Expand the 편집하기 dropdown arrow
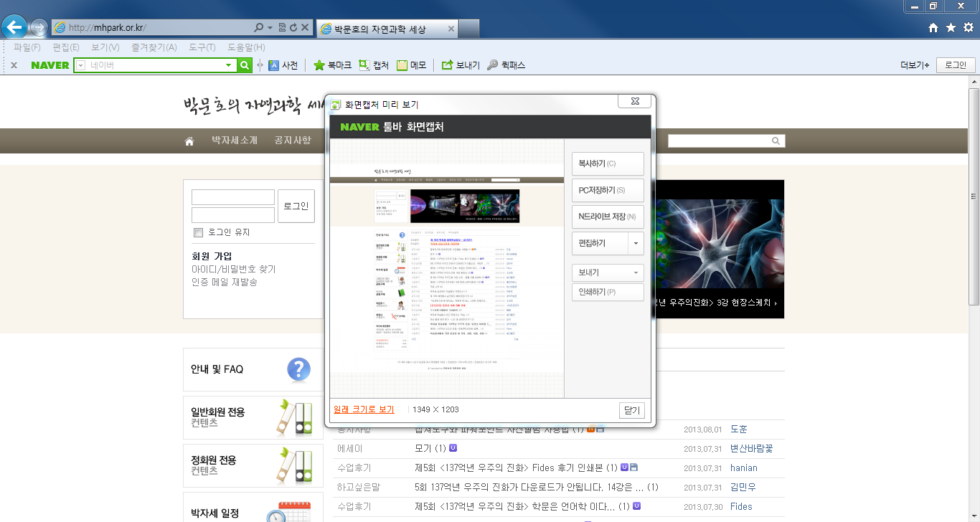 point(636,244)
